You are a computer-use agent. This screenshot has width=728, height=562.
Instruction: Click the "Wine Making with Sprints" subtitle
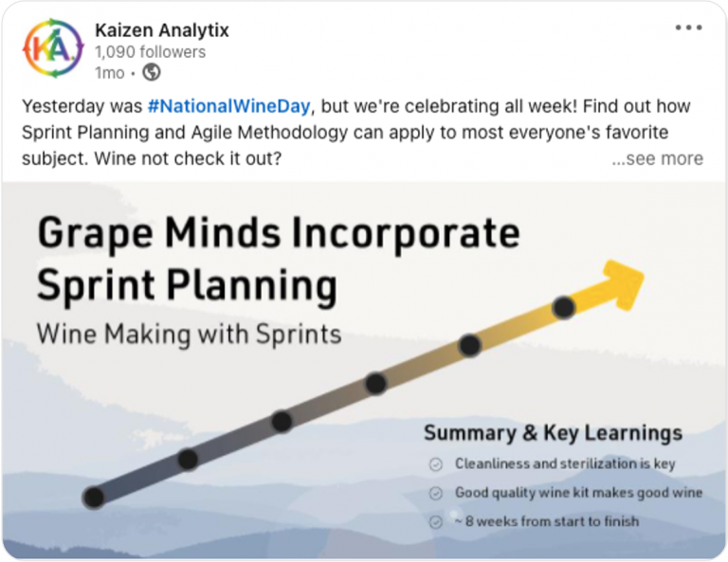(189, 334)
